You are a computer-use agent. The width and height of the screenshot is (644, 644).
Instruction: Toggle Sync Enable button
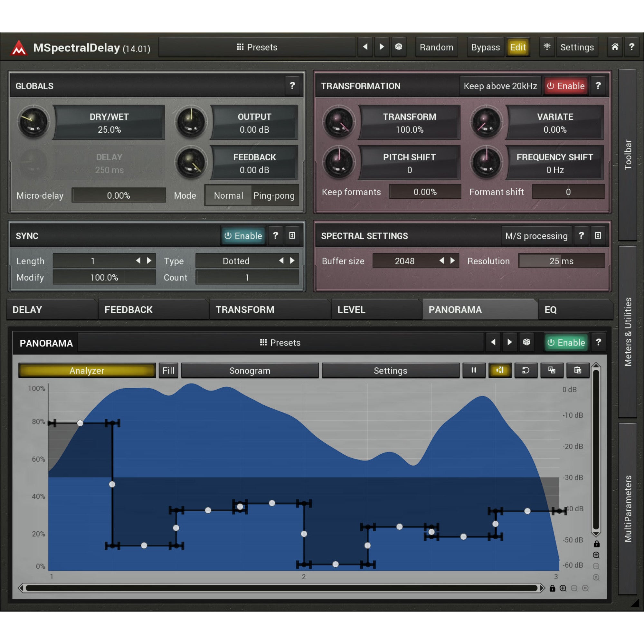point(243,236)
